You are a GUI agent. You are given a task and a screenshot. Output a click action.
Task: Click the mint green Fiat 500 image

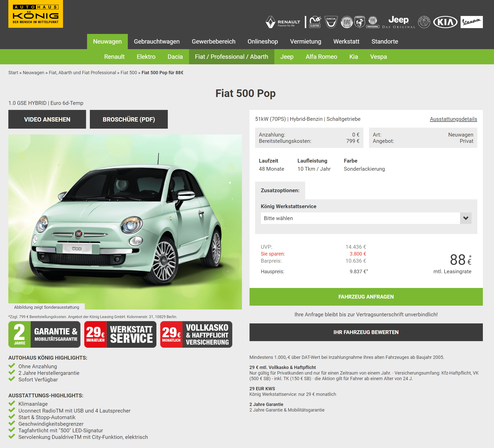(125, 222)
